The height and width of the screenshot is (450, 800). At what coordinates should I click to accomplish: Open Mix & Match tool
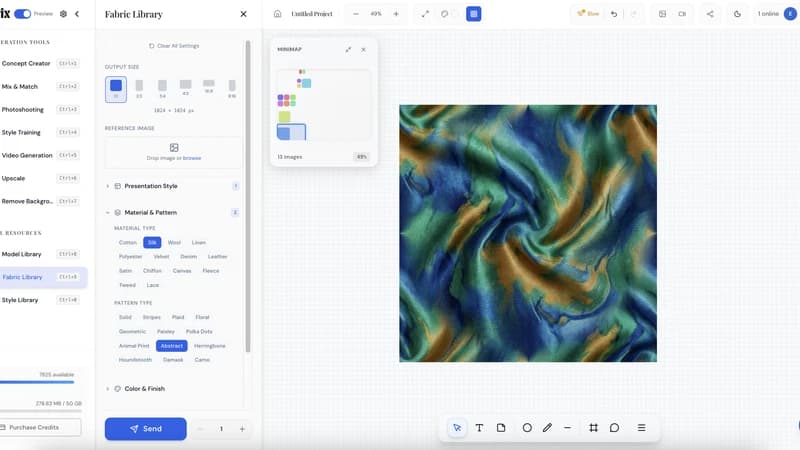point(40,86)
